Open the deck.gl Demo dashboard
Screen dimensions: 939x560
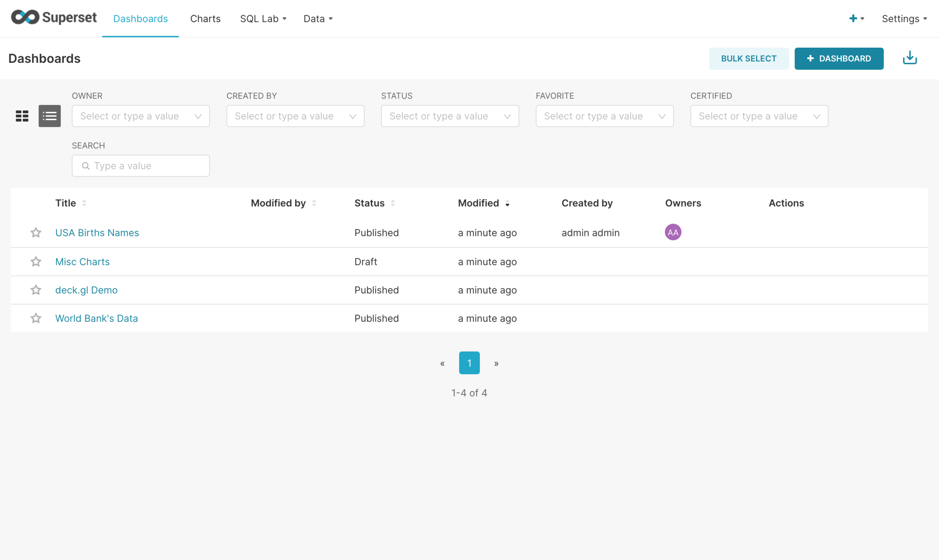pyautogui.click(x=86, y=290)
